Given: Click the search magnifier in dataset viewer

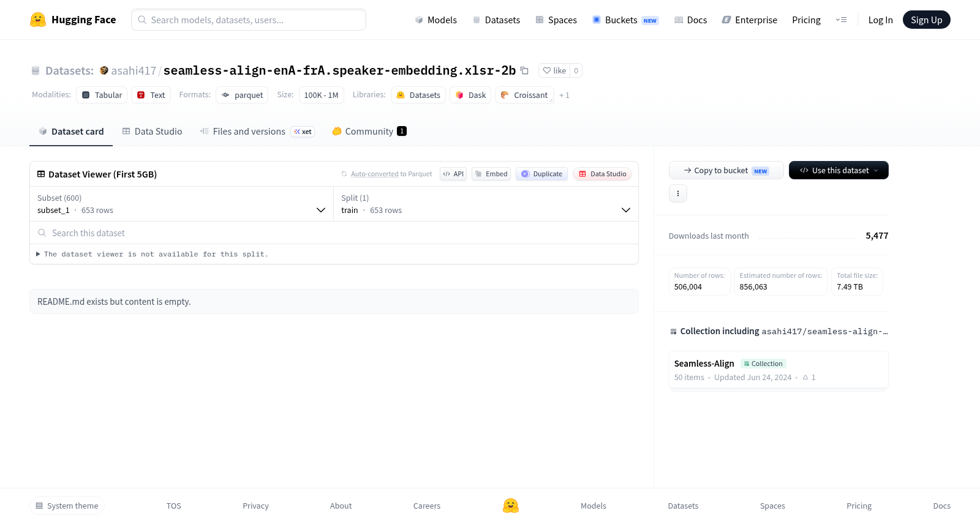Looking at the screenshot, I should 42,233.
